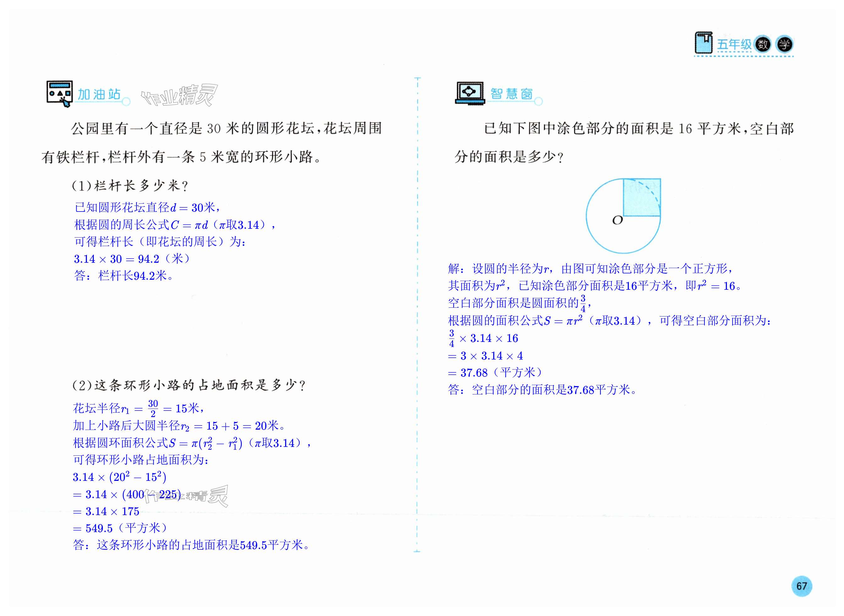
Task: Click the page number 67 circle
Action: (x=802, y=586)
